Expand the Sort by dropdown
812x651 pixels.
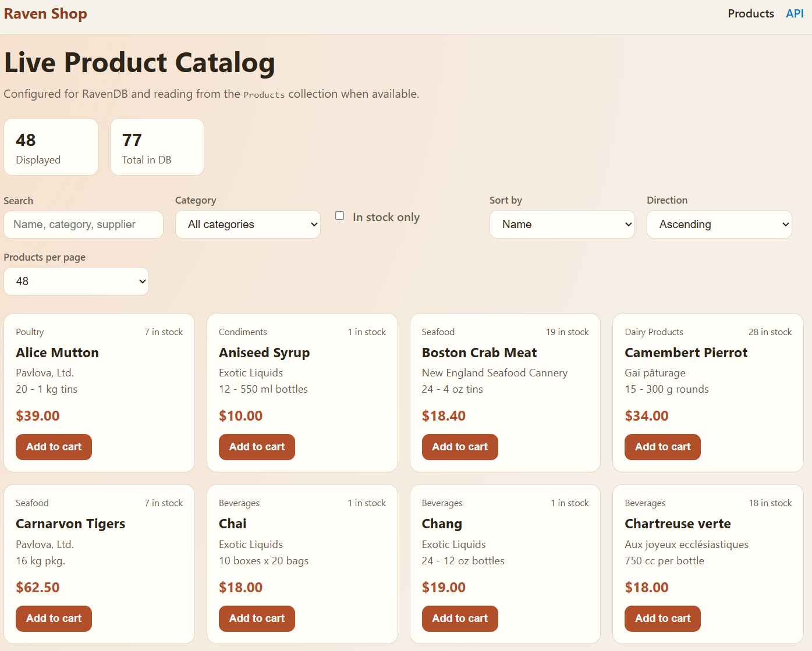click(562, 225)
